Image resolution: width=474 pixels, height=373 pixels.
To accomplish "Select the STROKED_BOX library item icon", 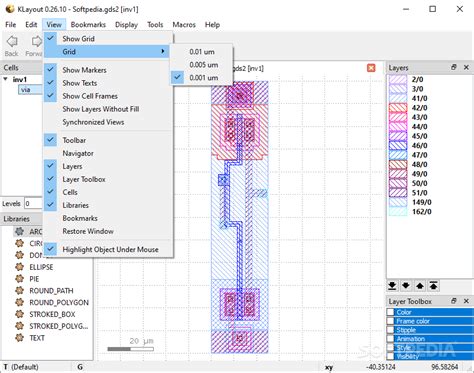I will (x=20, y=314).
